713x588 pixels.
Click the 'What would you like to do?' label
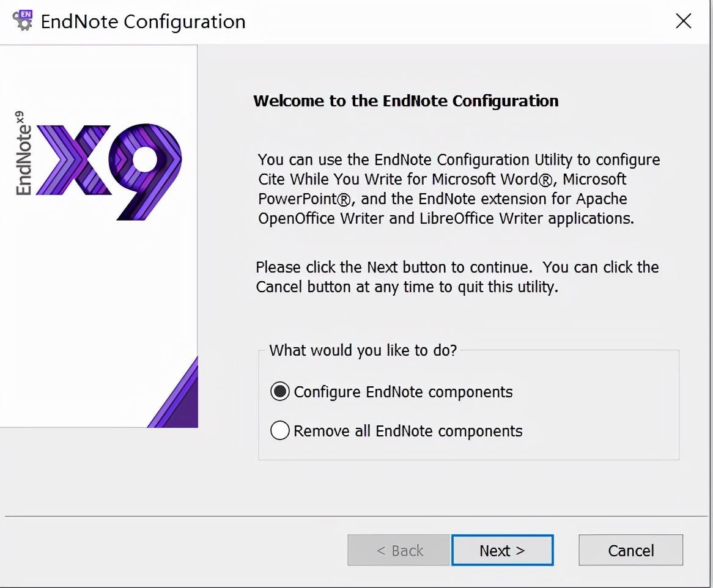tap(363, 350)
